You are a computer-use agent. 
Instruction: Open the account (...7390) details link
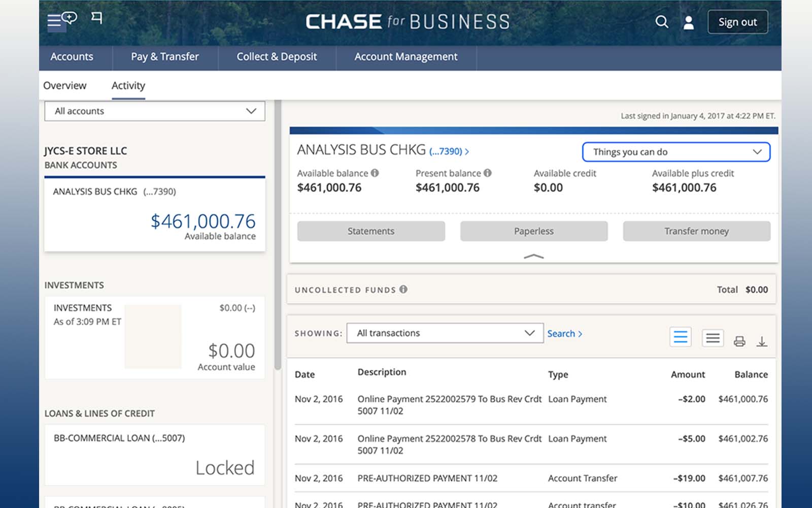point(449,151)
